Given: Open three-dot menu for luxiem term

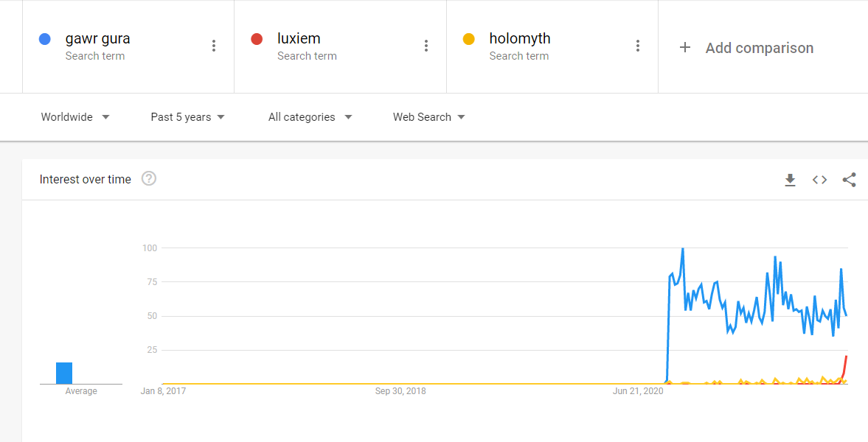Looking at the screenshot, I should coord(426,46).
